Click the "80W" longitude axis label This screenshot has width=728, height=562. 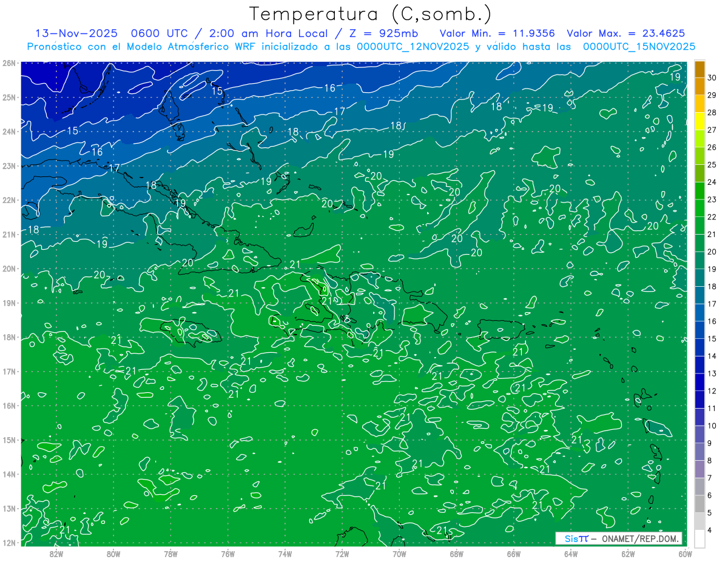tap(113, 554)
